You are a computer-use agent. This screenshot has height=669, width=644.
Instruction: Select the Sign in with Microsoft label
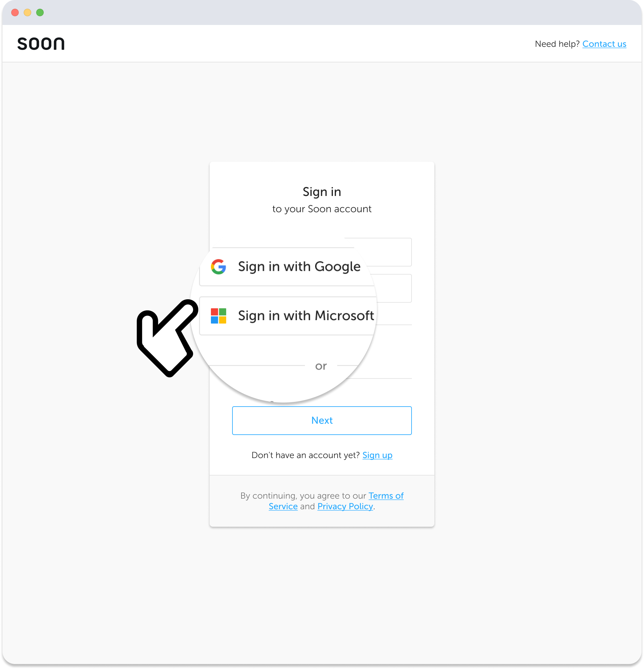coord(306,316)
